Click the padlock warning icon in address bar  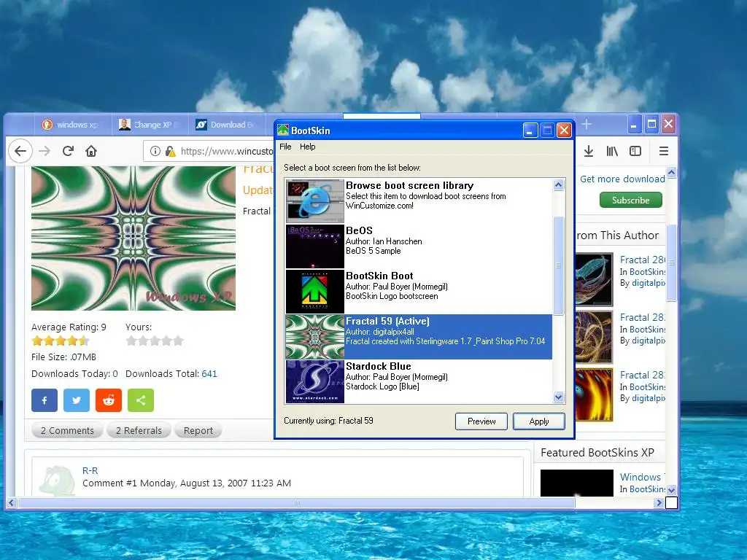click(170, 152)
